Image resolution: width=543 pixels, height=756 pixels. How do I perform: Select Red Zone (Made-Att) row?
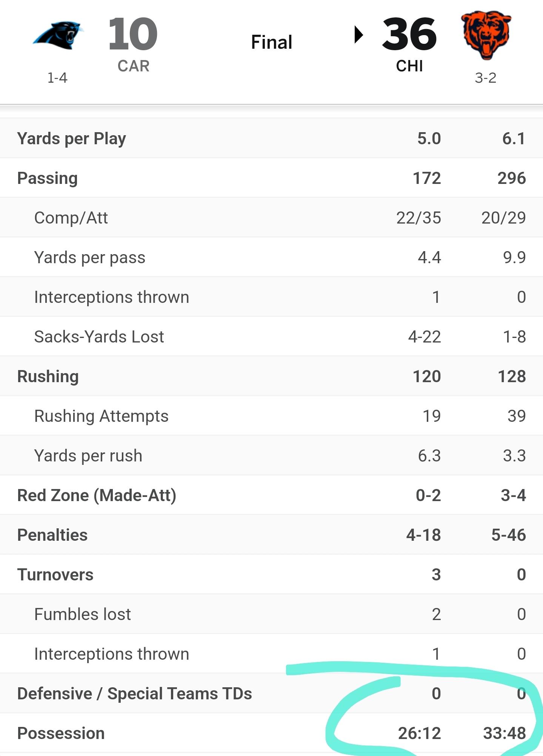click(x=271, y=495)
